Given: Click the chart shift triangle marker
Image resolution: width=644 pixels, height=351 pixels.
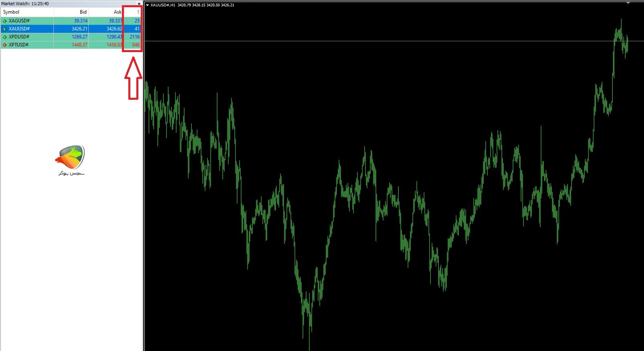Looking at the screenshot, I should coord(628,3).
